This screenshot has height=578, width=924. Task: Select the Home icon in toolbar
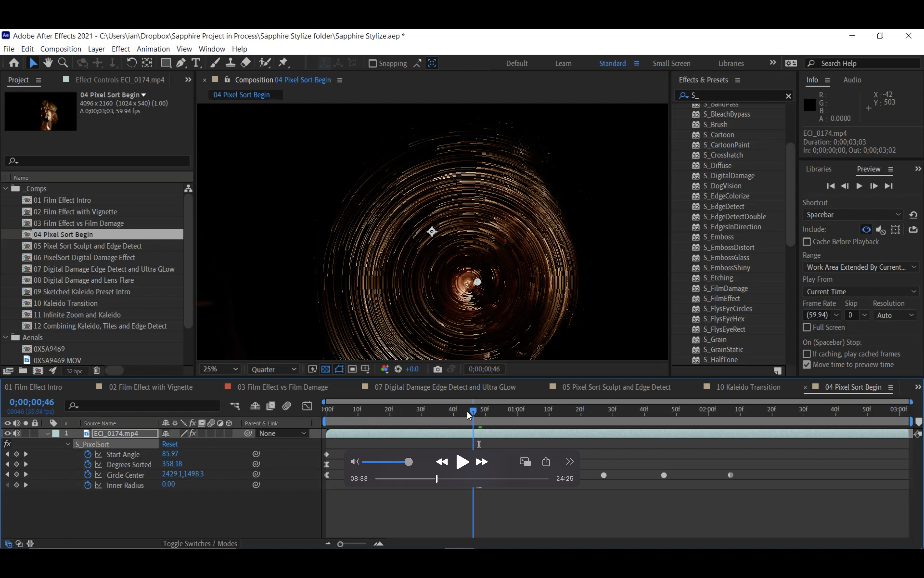14,63
